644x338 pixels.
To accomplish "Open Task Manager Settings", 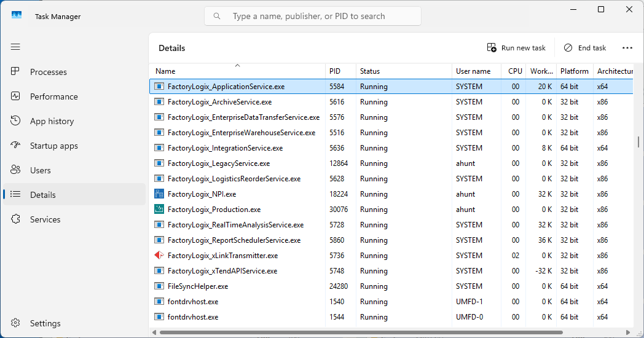I will (x=74, y=323).
